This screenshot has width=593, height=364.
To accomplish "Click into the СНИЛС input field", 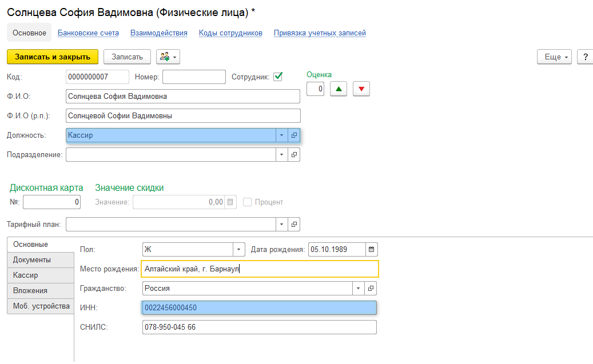I will [x=258, y=327].
